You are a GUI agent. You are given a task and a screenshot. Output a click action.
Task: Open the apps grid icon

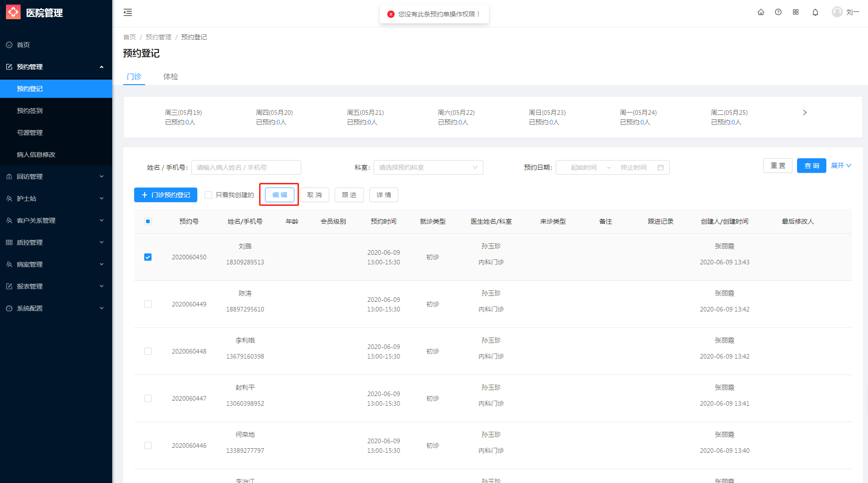point(796,12)
